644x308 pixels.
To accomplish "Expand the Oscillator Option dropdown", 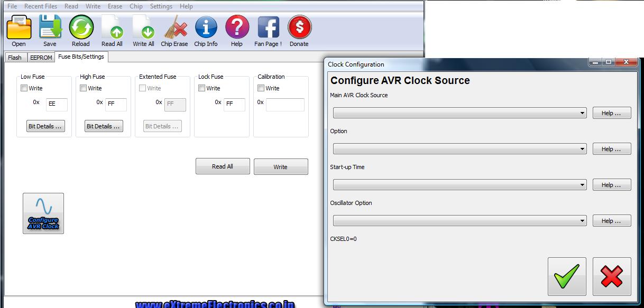I will (459, 221).
